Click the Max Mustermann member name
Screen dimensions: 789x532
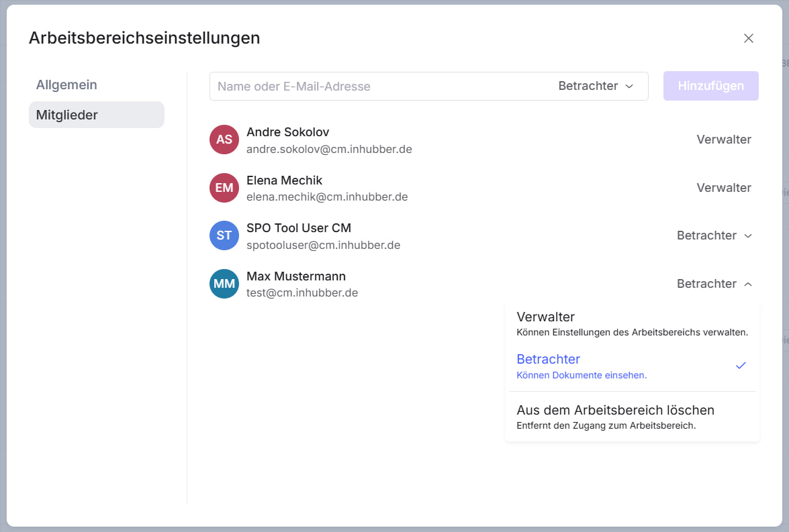pyautogui.click(x=296, y=276)
